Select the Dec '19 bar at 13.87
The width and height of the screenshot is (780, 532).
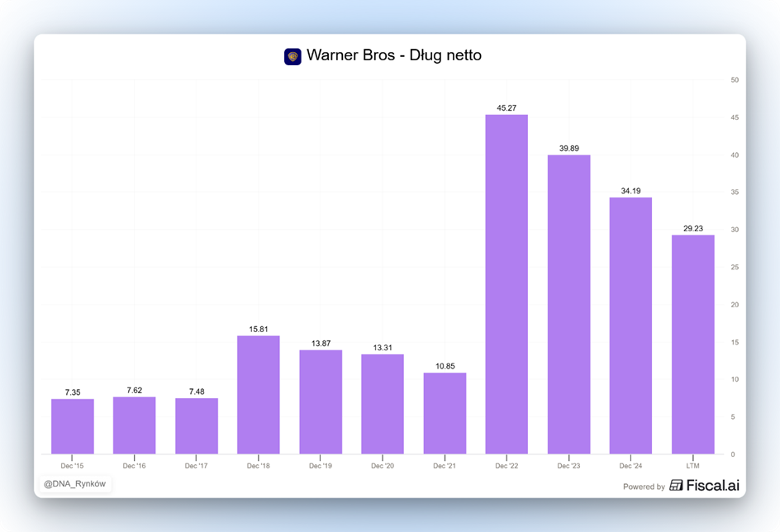pyautogui.click(x=321, y=401)
